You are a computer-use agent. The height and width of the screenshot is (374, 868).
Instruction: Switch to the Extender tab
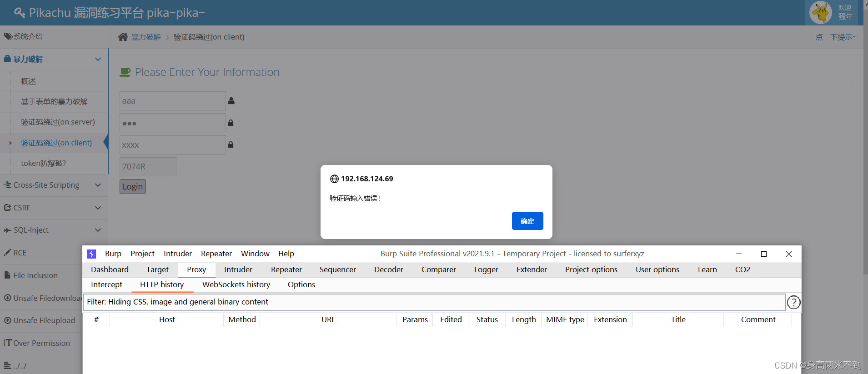click(x=532, y=269)
